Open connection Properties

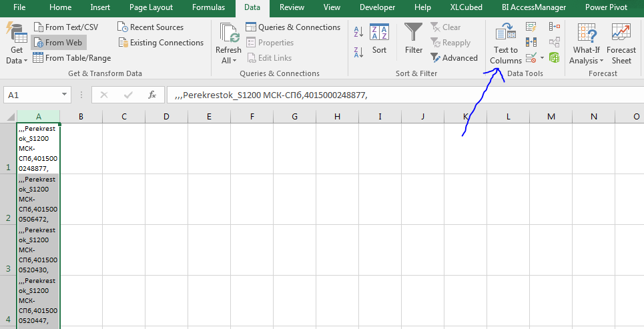(x=270, y=42)
